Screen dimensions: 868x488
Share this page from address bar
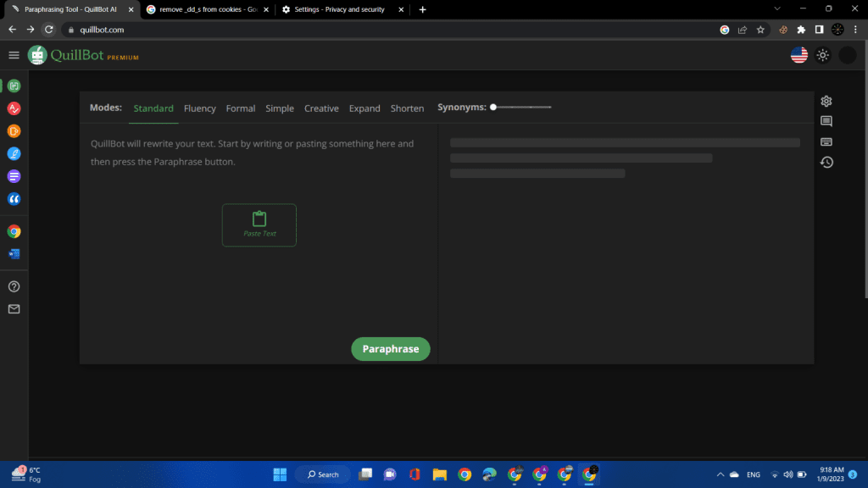pos(743,30)
